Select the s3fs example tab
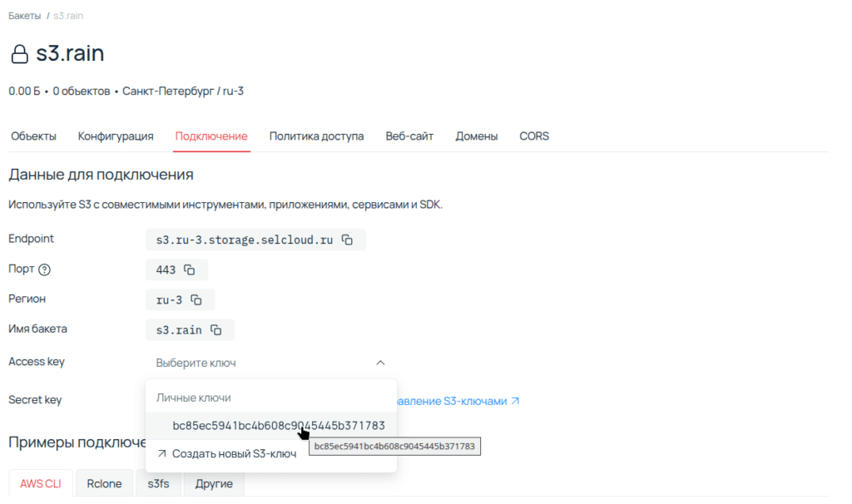The height and width of the screenshot is (504, 852). pyautogui.click(x=158, y=483)
